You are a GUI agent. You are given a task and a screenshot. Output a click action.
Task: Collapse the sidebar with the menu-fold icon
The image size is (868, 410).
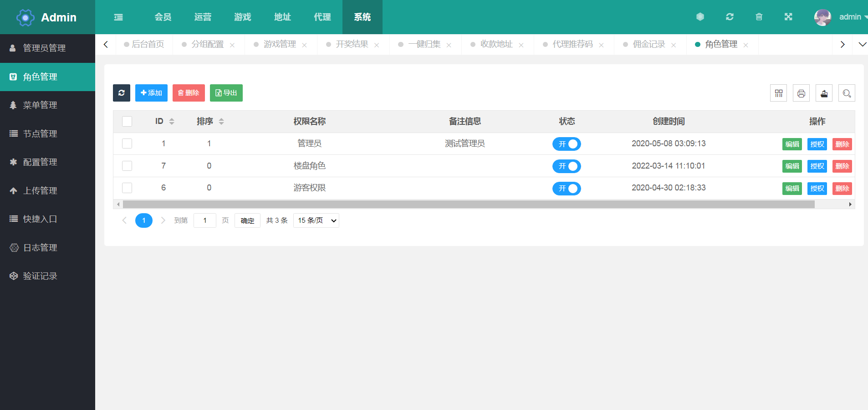[118, 17]
